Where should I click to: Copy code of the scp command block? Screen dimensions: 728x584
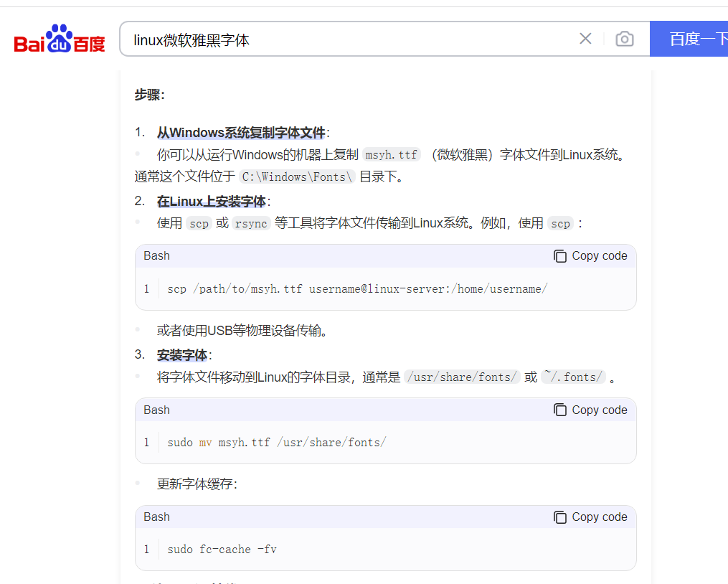590,256
